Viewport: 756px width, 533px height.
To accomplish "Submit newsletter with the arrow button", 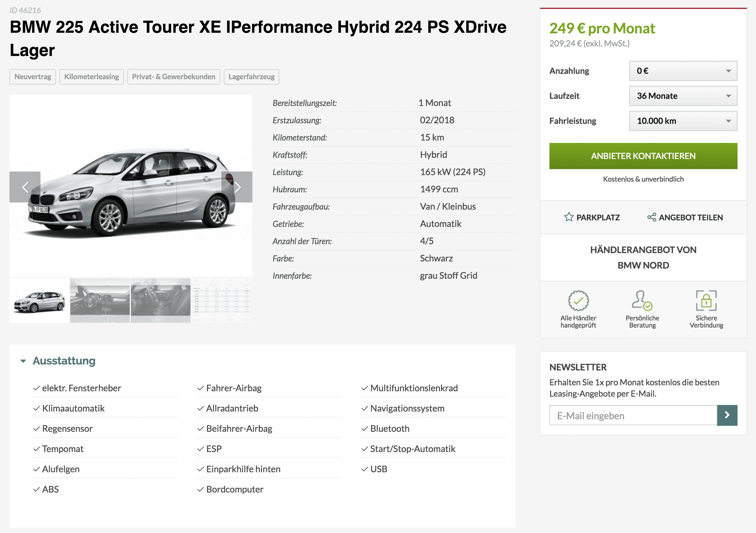I will [727, 415].
